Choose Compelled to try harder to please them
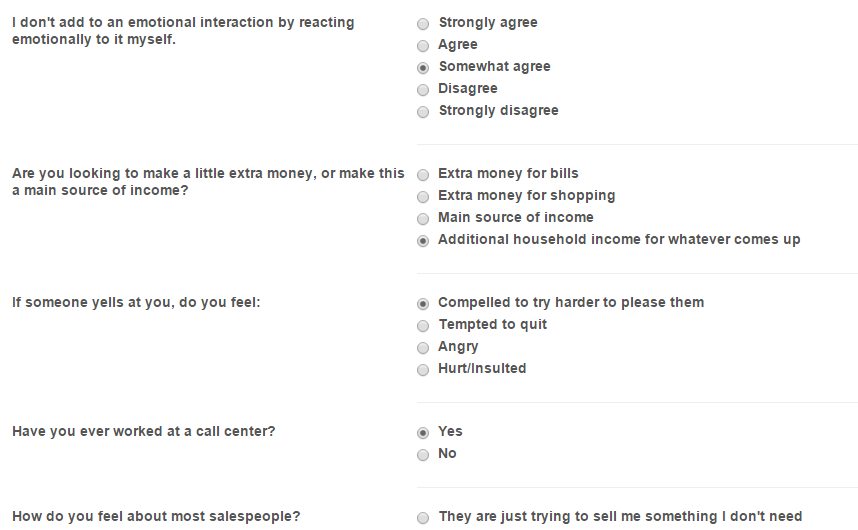This screenshot has width=858, height=530. pos(423,304)
